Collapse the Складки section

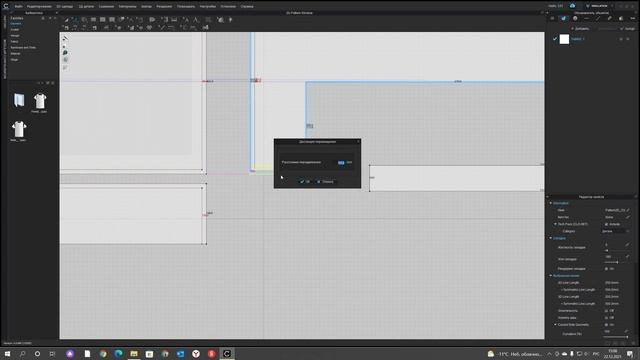pyautogui.click(x=551, y=238)
